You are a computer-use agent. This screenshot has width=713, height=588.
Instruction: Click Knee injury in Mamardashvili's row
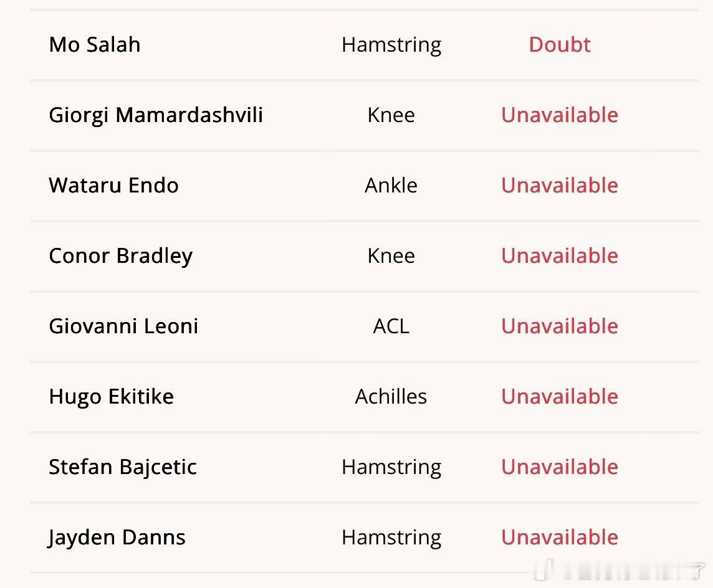pos(391,115)
